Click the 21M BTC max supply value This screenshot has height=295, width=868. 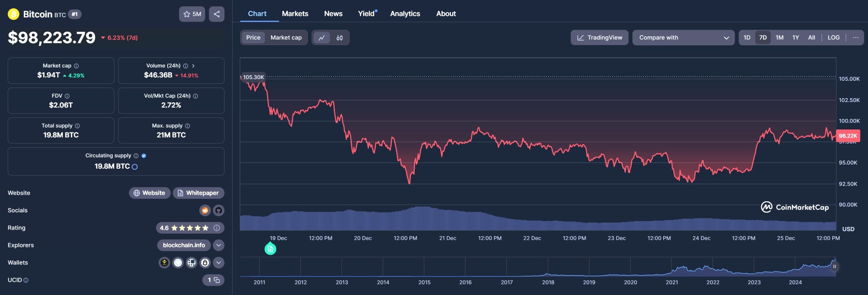coord(171,135)
